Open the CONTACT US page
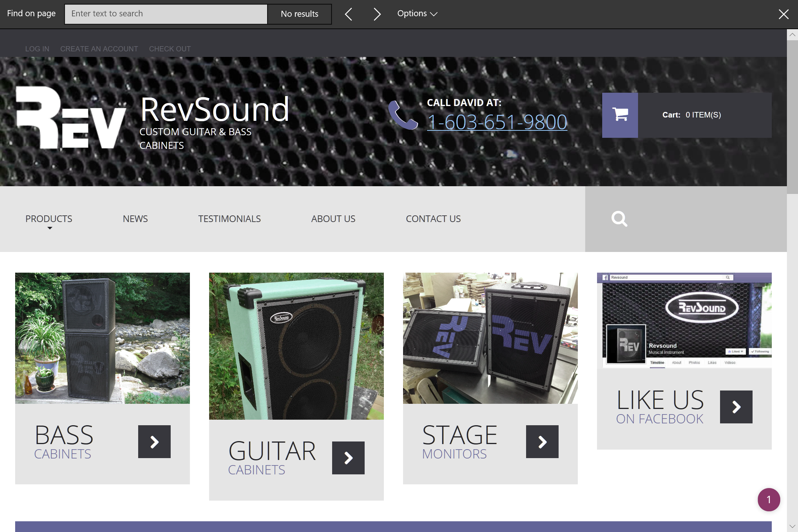798x532 pixels. coord(433,219)
